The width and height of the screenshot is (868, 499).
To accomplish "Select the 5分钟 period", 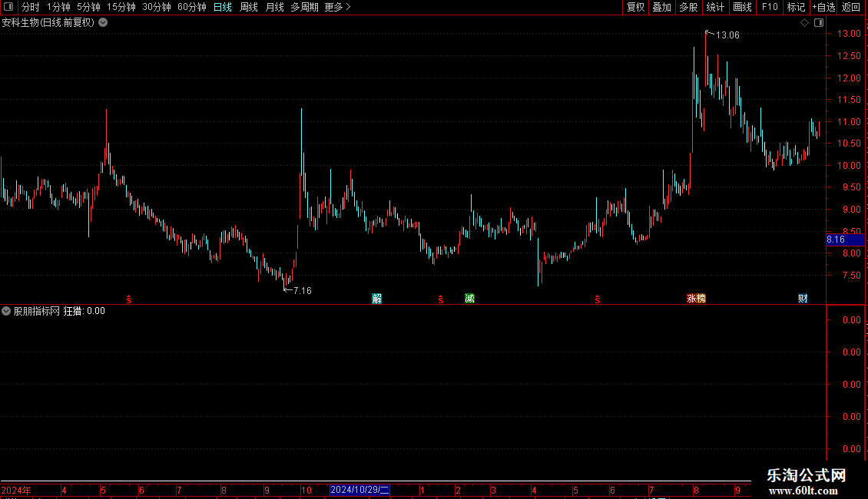I will point(88,7).
